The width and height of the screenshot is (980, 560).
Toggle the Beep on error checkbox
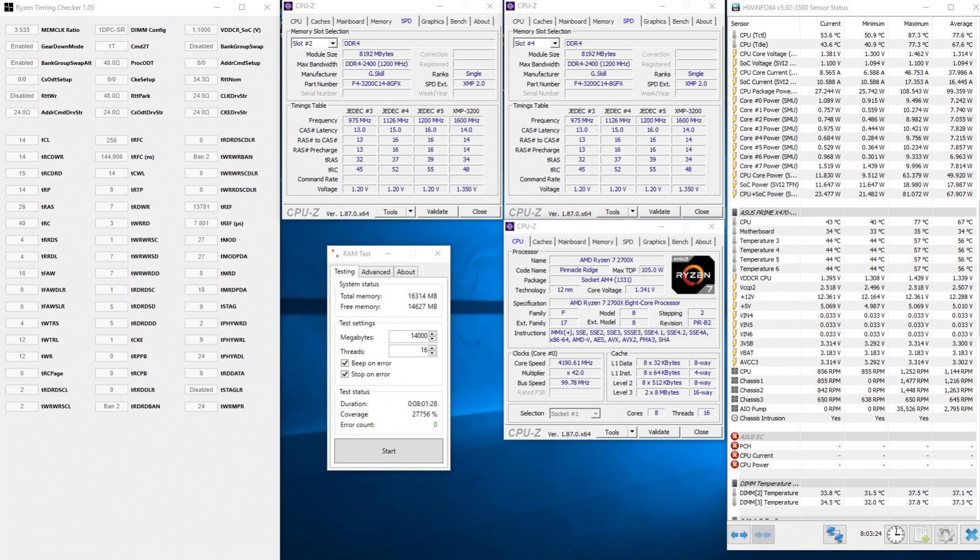345,363
